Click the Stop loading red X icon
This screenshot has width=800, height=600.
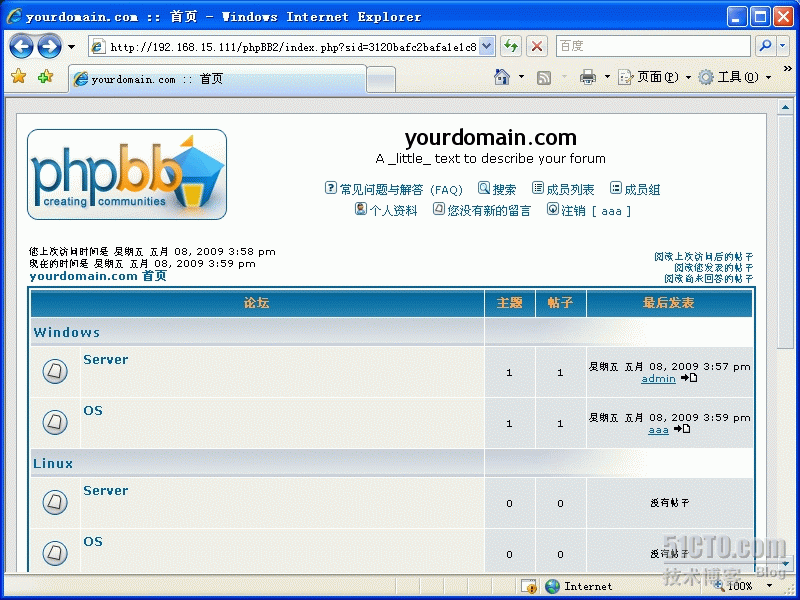point(537,47)
